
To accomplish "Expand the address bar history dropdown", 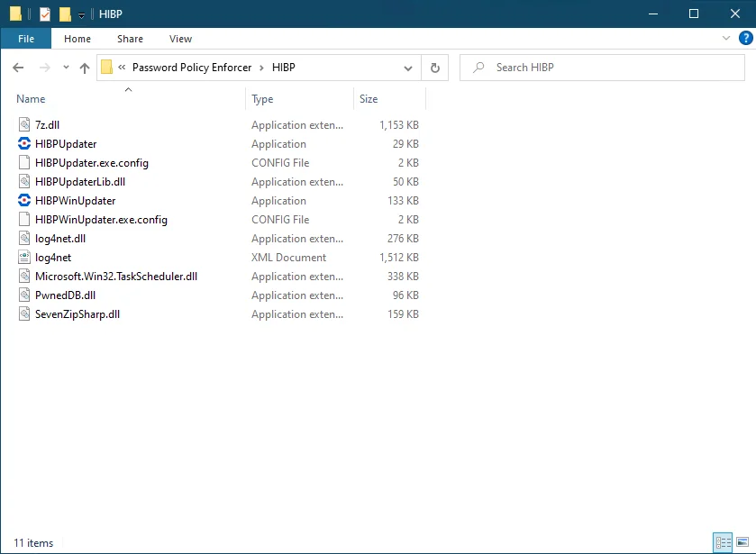I will (x=408, y=68).
